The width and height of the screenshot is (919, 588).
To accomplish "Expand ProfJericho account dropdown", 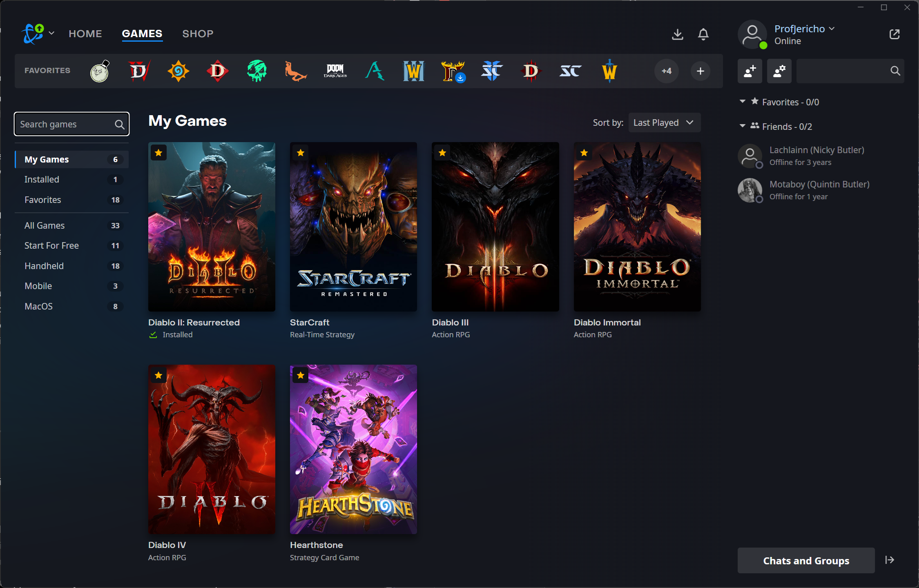I will pos(805,29).
